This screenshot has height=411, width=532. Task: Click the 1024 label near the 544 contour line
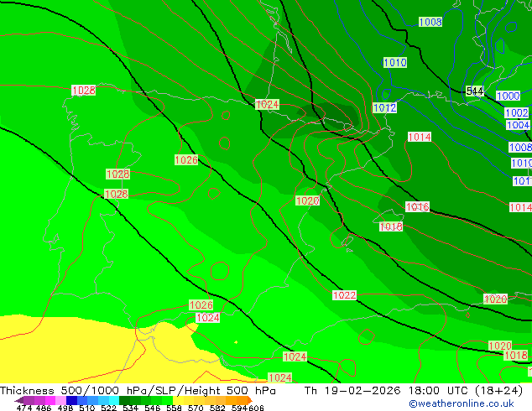pyautogui.click(x=267, y=105)
